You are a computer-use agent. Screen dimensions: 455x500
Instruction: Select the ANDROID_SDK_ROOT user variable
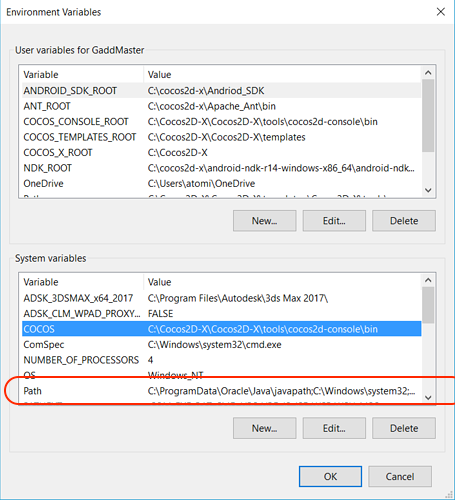click(221, 91)
